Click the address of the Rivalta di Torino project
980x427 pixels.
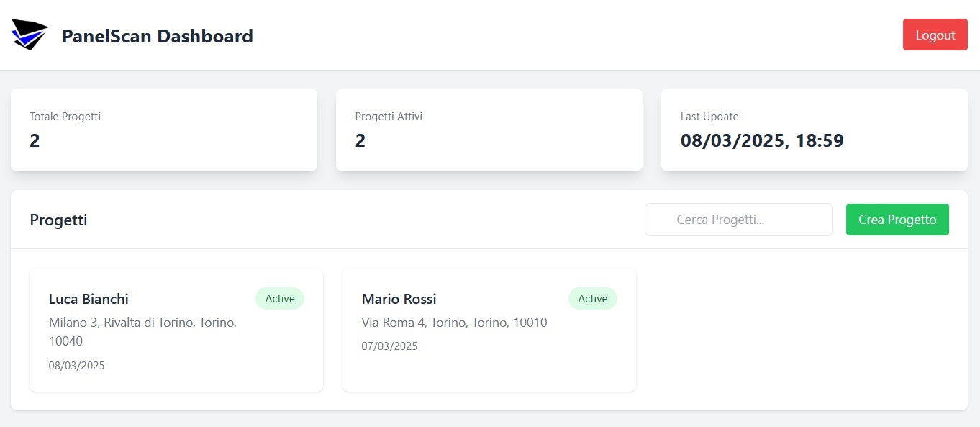[142, 322]
